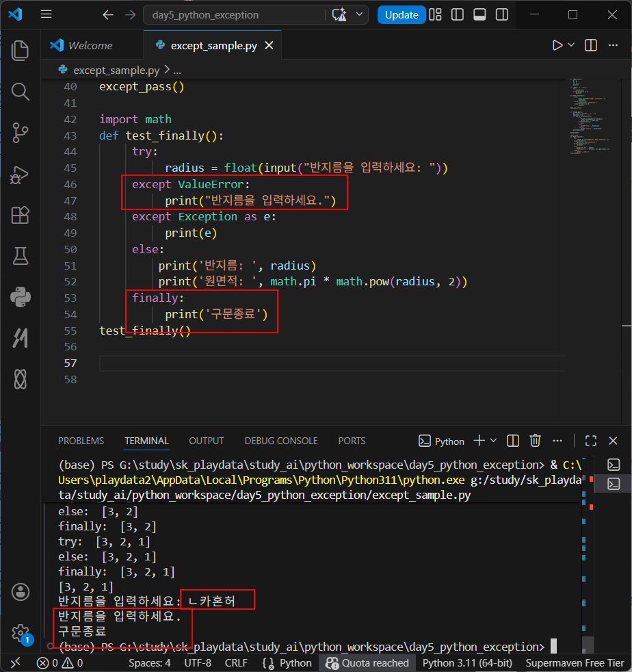Image resolution: width=632 pixels, height=672 pixels.
Task: Open the Manage gear icon
Action: 20,633
